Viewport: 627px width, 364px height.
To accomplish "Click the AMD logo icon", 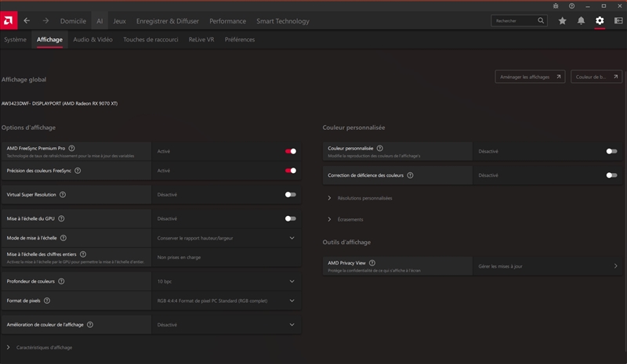I will [x=8, y=21].
